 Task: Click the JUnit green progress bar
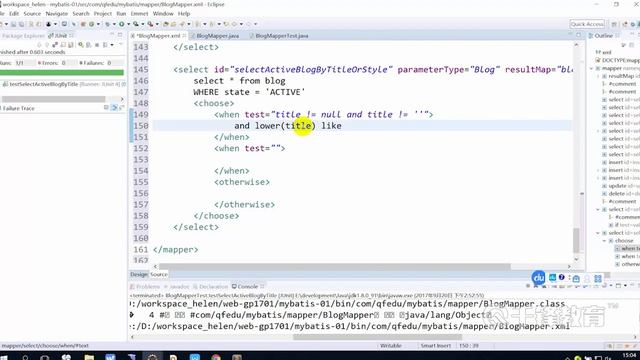[x=62, y=73]
